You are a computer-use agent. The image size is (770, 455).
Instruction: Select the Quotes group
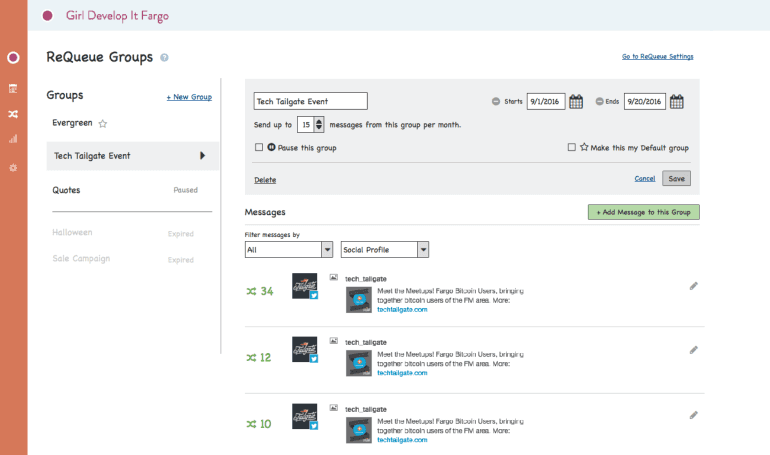pyautogui.click(x=66, y=189)
